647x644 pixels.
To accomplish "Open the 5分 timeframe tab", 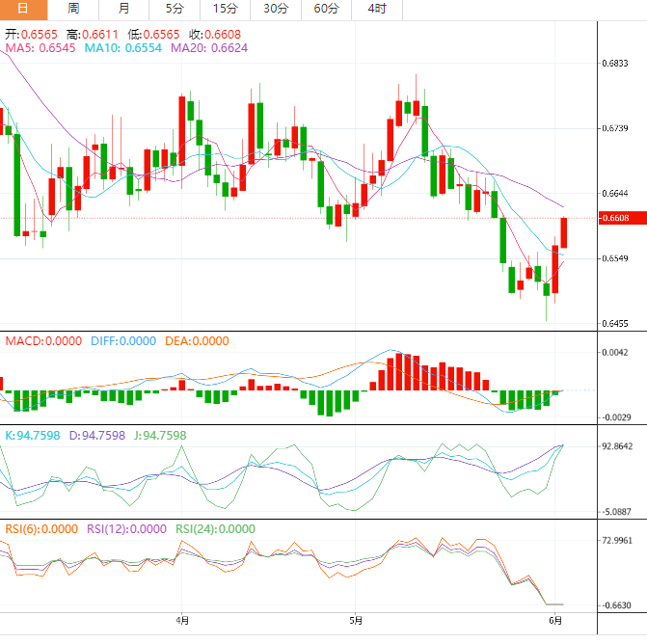I will pos(175,9).
